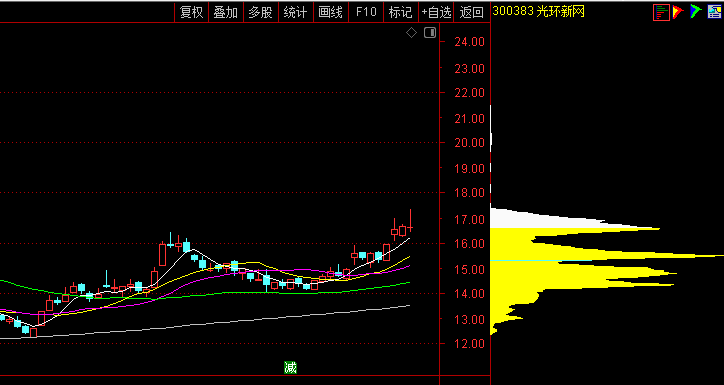This screenshot has height=385, width=724.
Task: Click the red-yellow arrow flame icon
Action: (678, 12)
